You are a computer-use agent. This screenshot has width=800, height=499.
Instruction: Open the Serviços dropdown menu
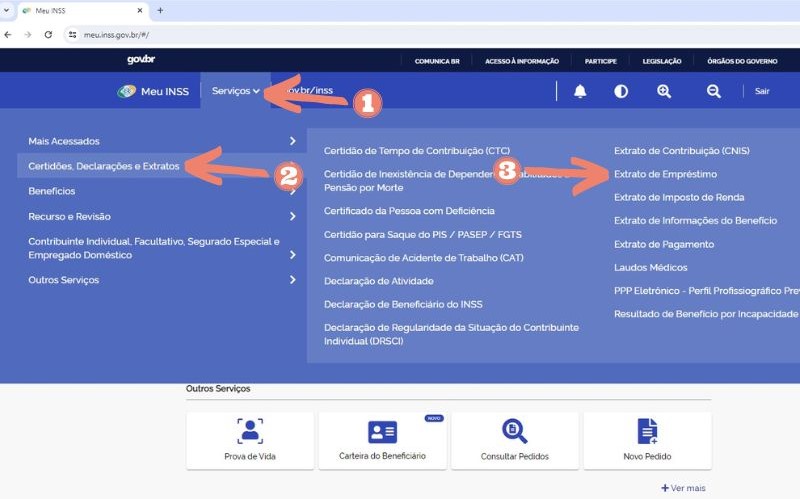click(236, 91)
